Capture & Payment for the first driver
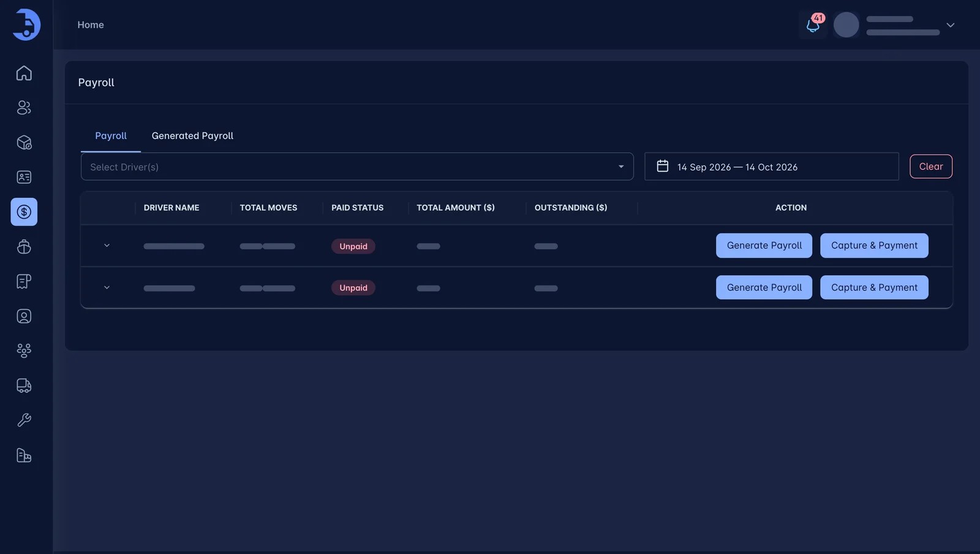Viewport: 980px width, 554px height. point(874,246)
